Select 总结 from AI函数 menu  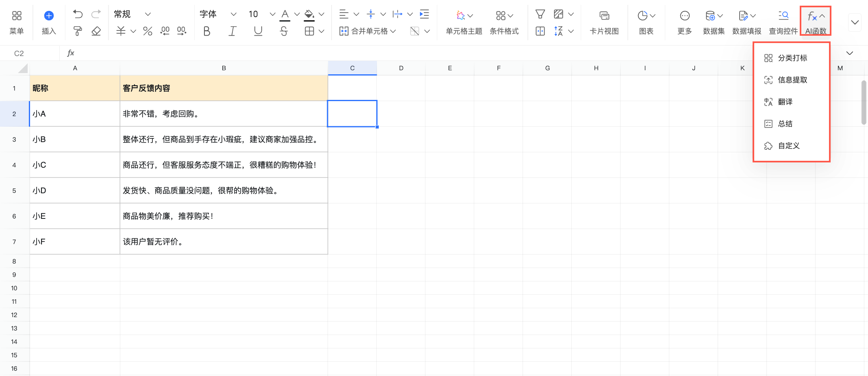(791, 124)
